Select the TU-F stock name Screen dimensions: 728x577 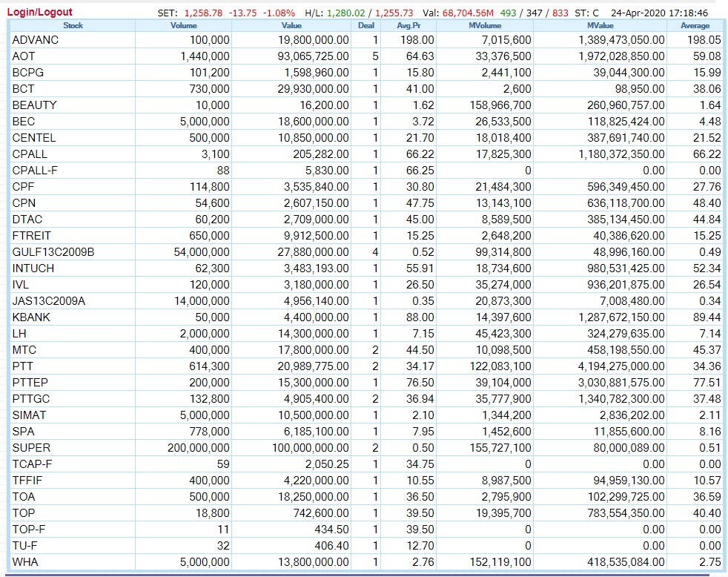[25, 545]
